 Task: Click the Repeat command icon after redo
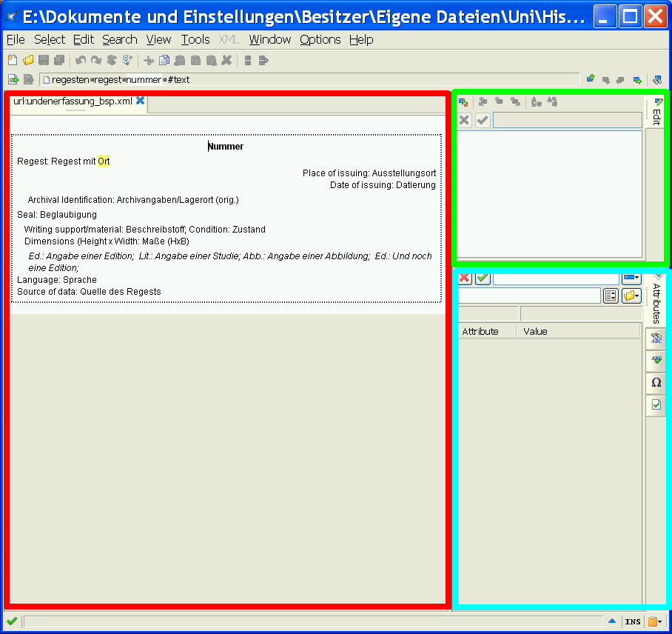point(112,61)
